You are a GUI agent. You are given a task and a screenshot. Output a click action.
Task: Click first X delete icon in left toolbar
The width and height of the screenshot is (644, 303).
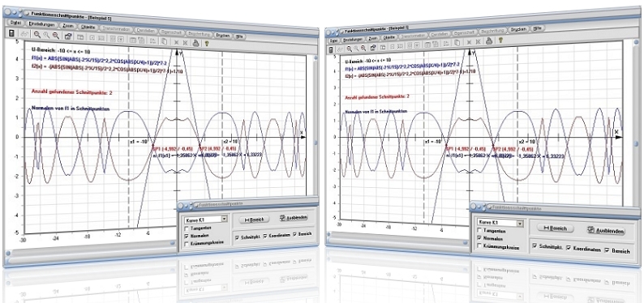pyautogui.click(x=176, y=42)
